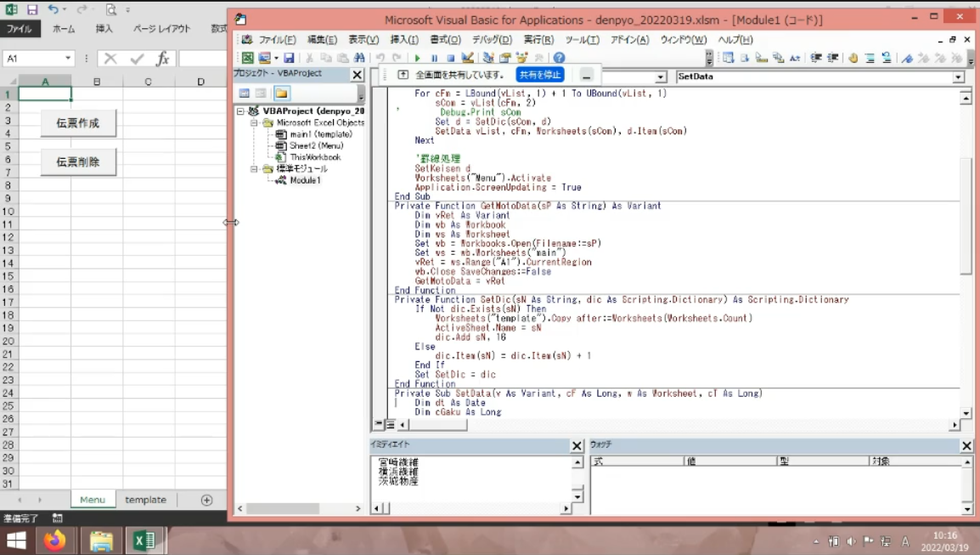This screenshot has height=555, width=980.
Task: Open Find with the binoculars icon
Action: coord(358,58)
